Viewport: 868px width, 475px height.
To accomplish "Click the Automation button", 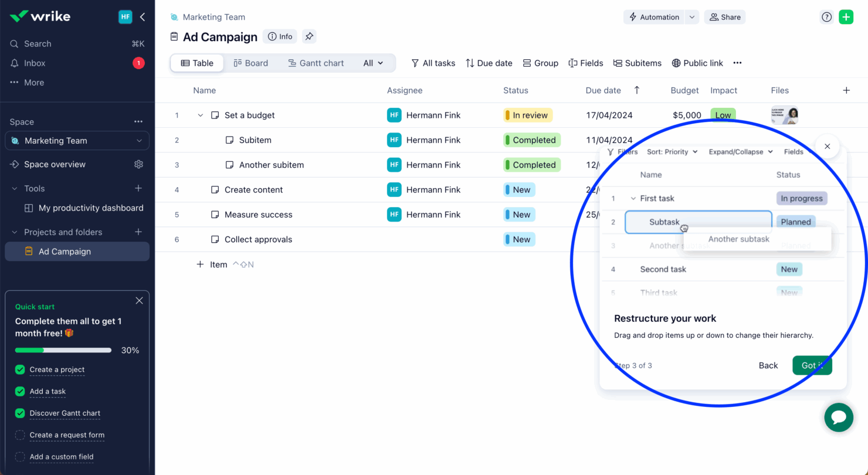I will 653,17.
